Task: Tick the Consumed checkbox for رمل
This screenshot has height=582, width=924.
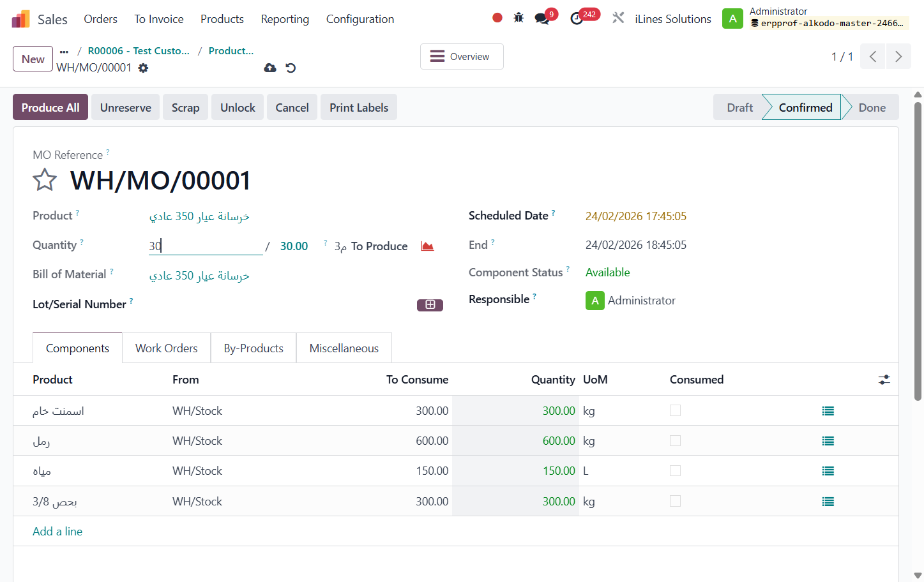Action: point(675,441)
